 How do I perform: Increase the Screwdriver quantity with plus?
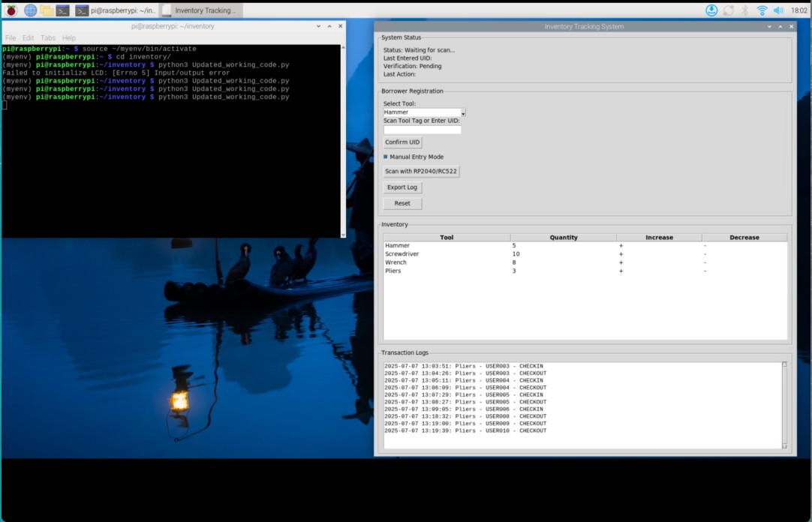pyautogui.click(x=621, y=254)
